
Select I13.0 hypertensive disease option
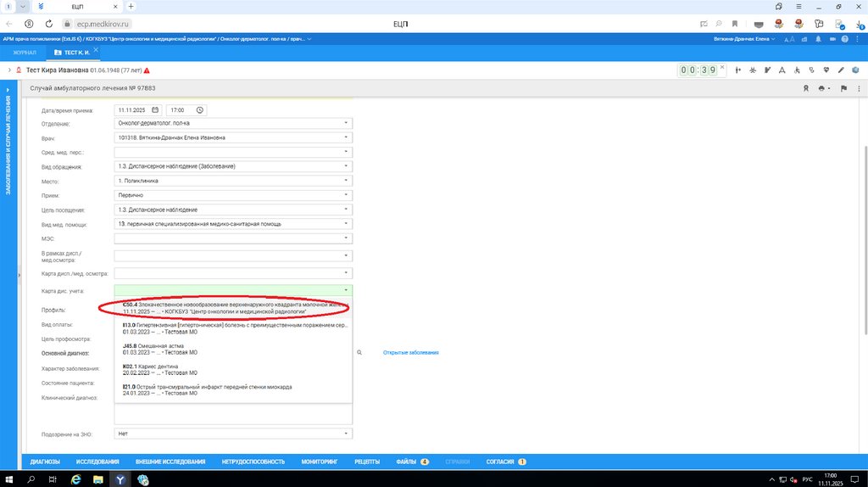(x=233, y=328)
